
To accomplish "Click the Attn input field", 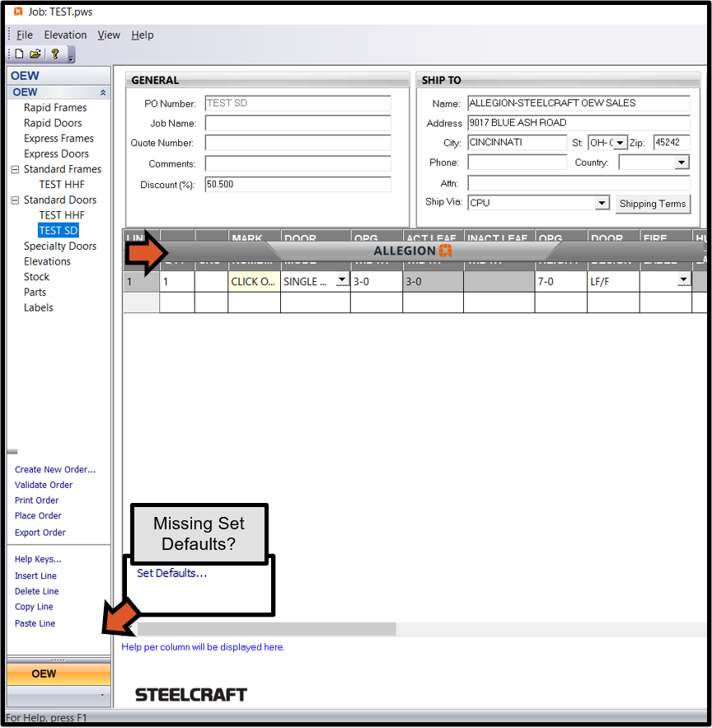I will point(578,183).
